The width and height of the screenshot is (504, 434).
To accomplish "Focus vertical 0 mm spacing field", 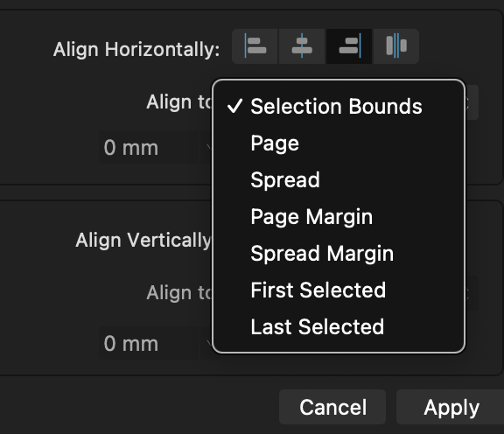I will pyautogui.click(x=149, y=343).
